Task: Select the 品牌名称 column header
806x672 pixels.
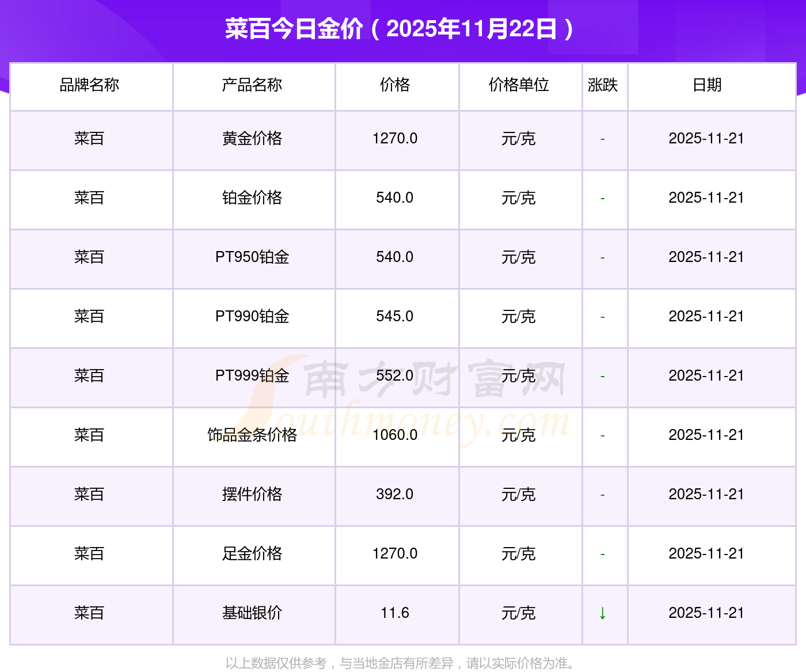Action: pyautogui.click(x=89, y=85)
